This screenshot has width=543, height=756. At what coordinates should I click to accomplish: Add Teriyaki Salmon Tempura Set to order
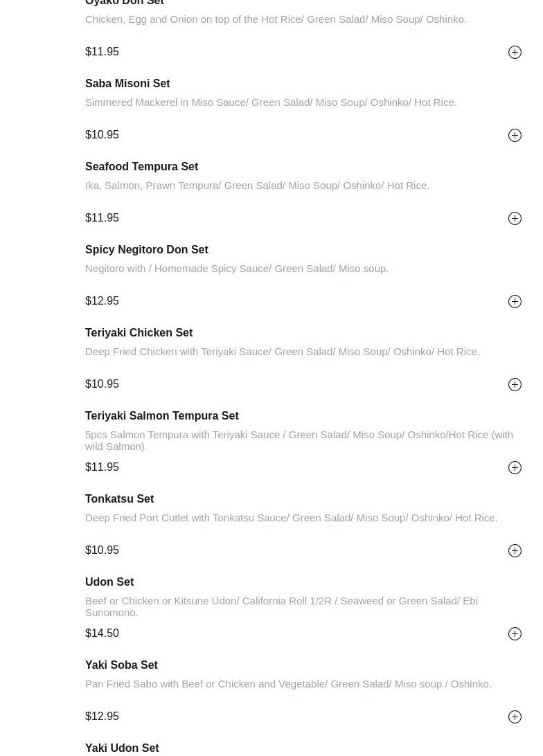click(x=515, y=467)
